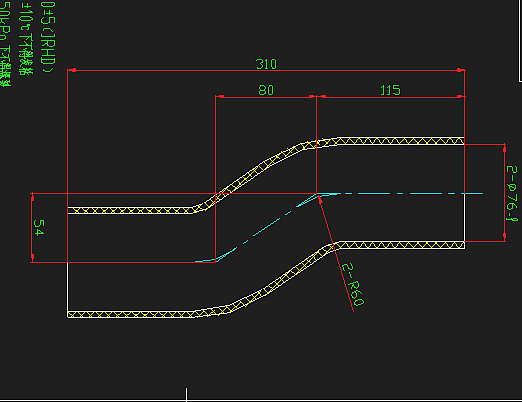Select the 2-R60 radius annotation text
Screen dimensions: 522x402
[x=353, y=284]
